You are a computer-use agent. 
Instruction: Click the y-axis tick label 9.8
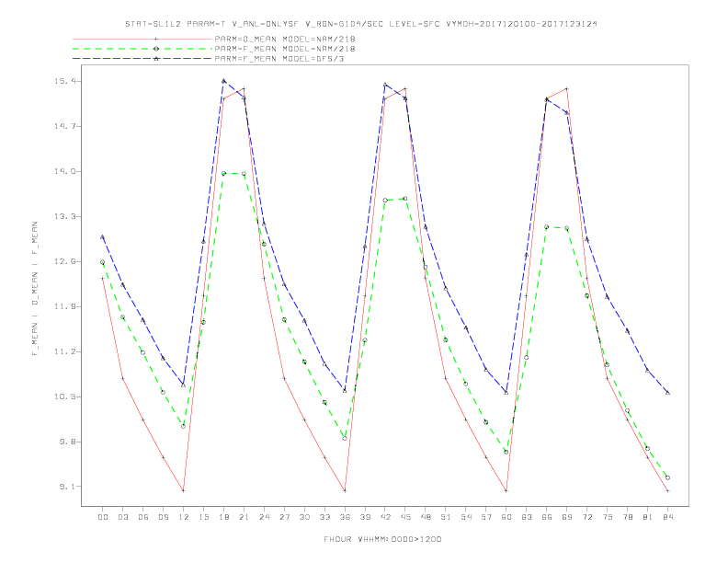(x=67, y=442)
